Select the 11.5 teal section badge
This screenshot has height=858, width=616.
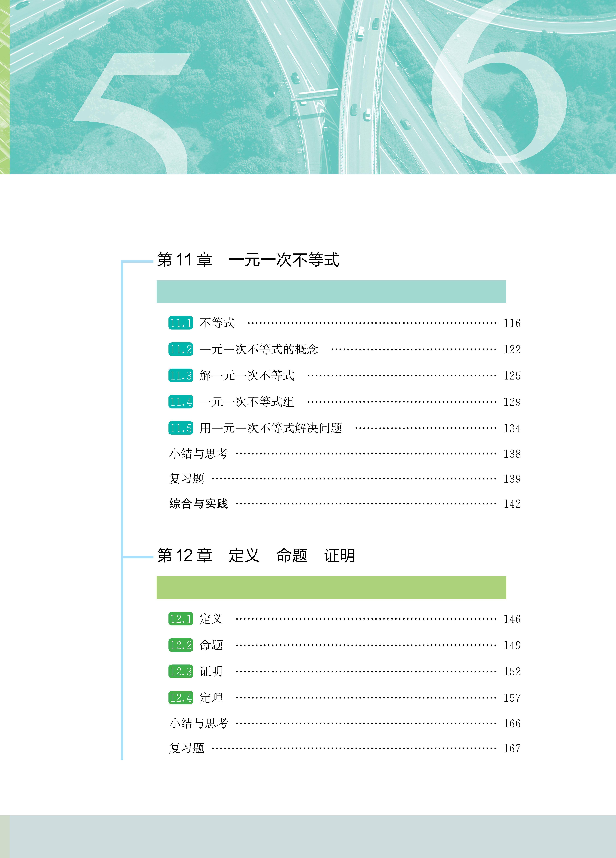click(180, 428)
